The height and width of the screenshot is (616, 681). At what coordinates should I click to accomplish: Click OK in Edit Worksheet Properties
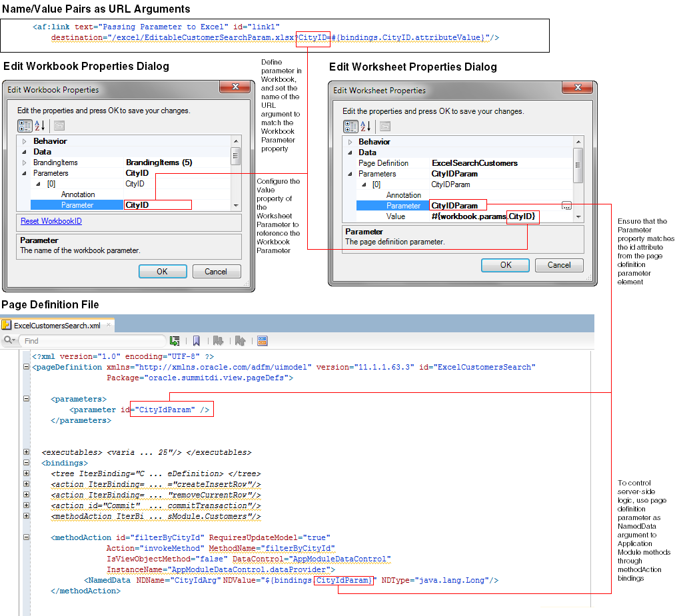[506, 265]
